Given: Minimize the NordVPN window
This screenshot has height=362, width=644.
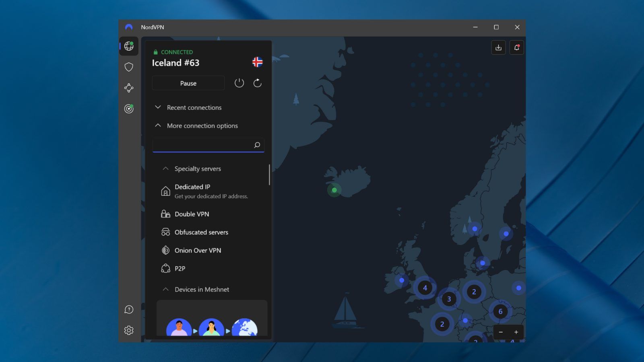Looking at the screenshot, I should (475, 27).
